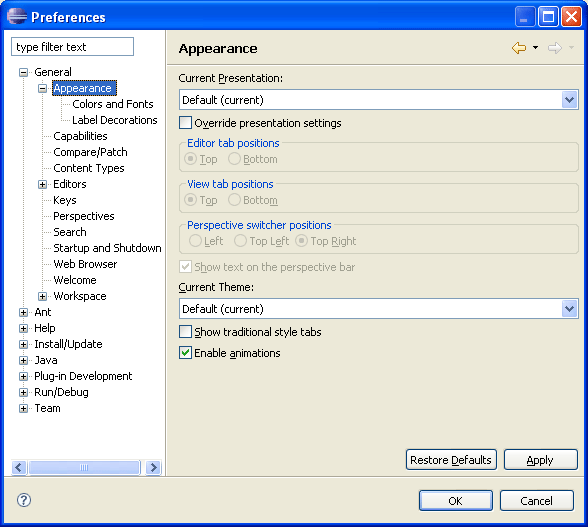Collapse the General tree node
588x527 pixels.
click(x=23, y=72)
